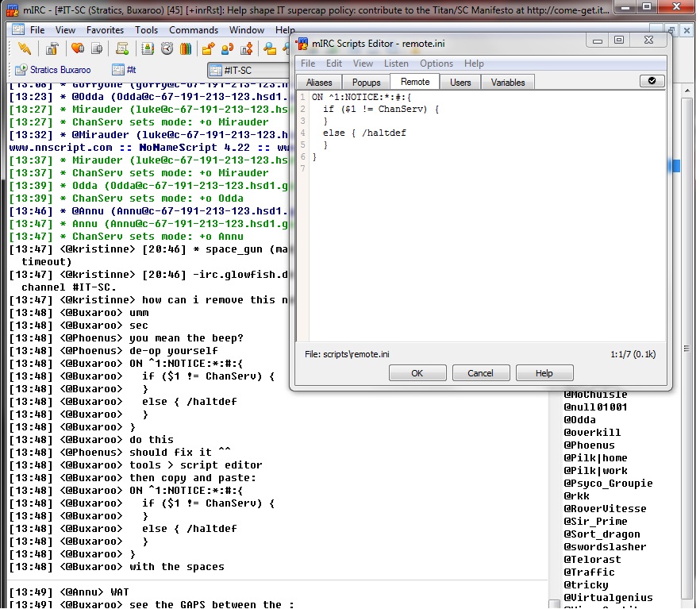Open the Colors books toolbar icon

pyautogui.click(x=186, y=49)
